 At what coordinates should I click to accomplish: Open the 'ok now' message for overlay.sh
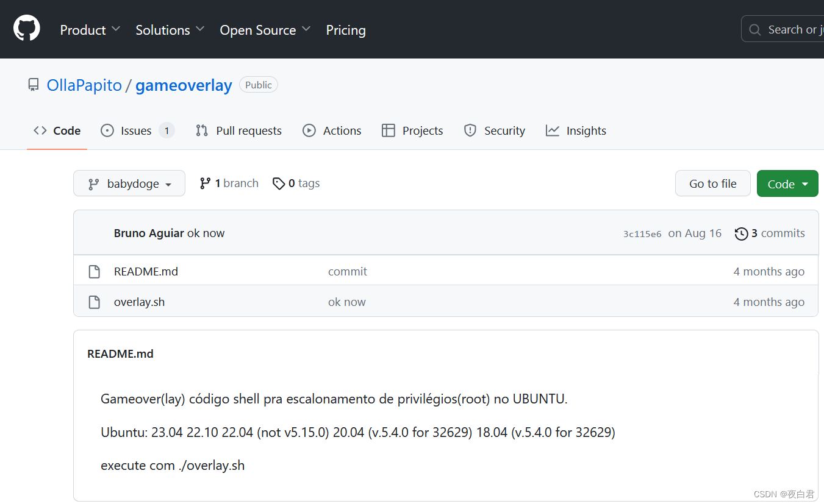347,302
